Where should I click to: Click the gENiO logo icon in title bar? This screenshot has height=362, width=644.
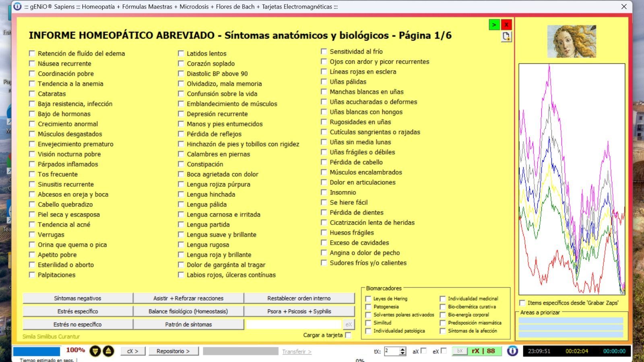click(17, 6)
